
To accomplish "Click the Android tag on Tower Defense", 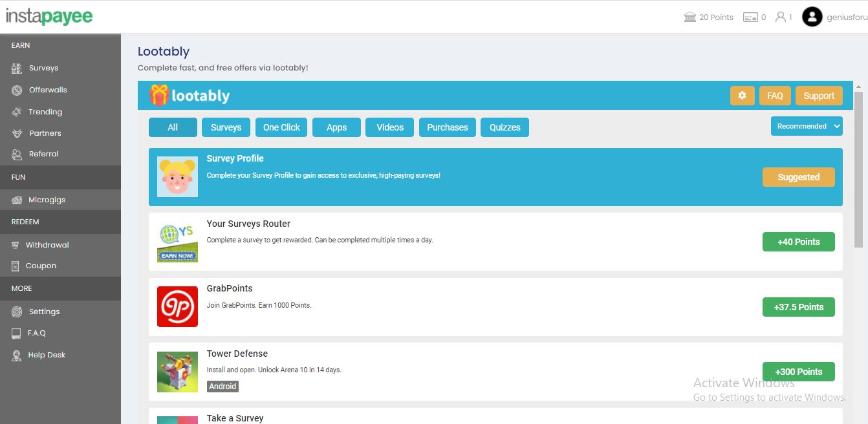I will 222,387.
